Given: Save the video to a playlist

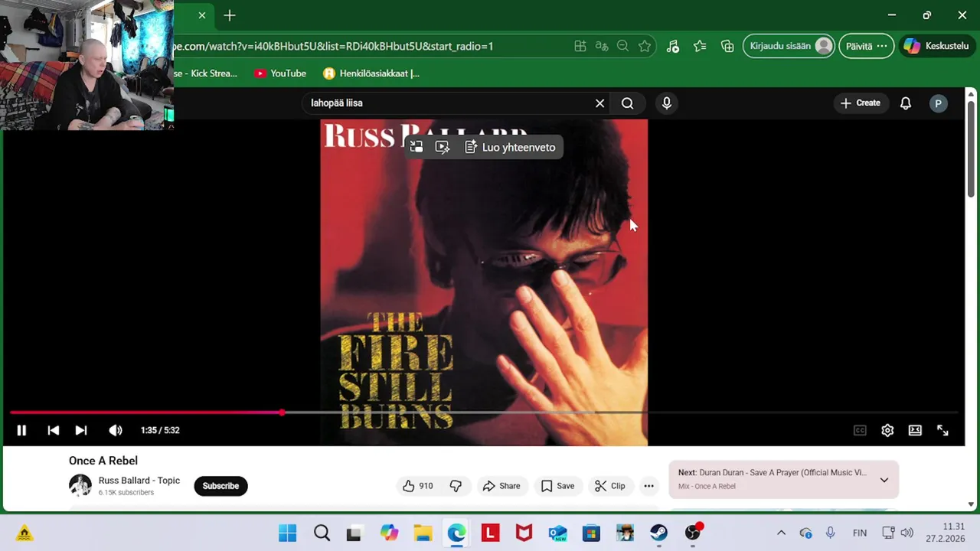Looking at the screenshot, I should (557, 486).
